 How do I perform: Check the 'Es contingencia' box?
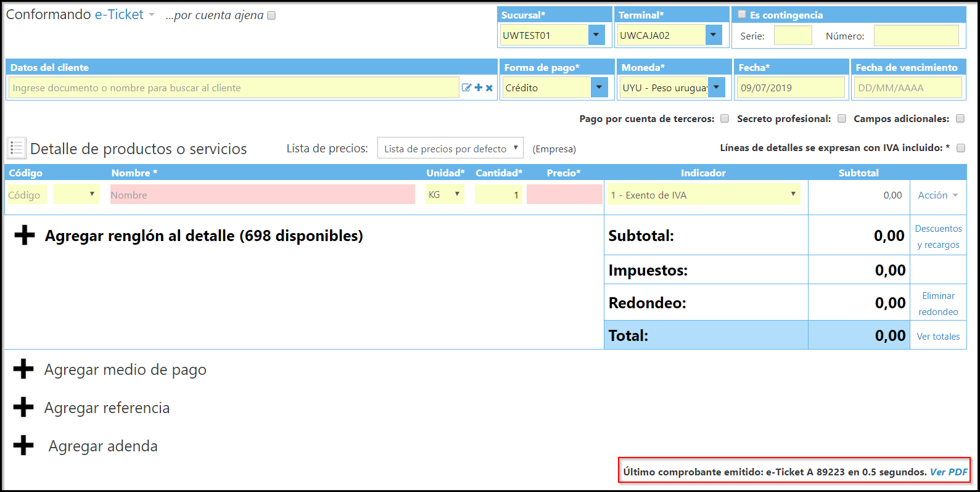742,14
